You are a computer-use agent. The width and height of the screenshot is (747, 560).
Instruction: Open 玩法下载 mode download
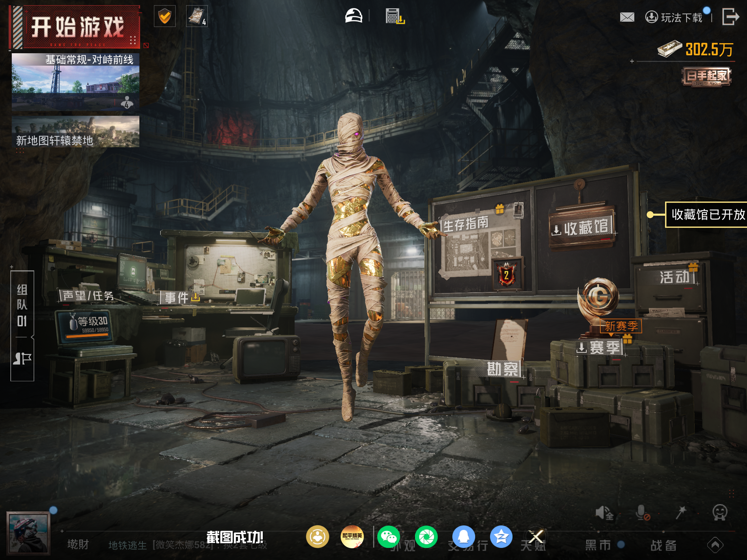click(674, 17)
